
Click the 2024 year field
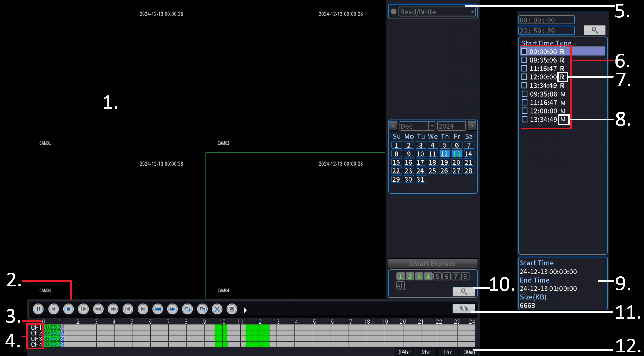(x=451, y=126)
